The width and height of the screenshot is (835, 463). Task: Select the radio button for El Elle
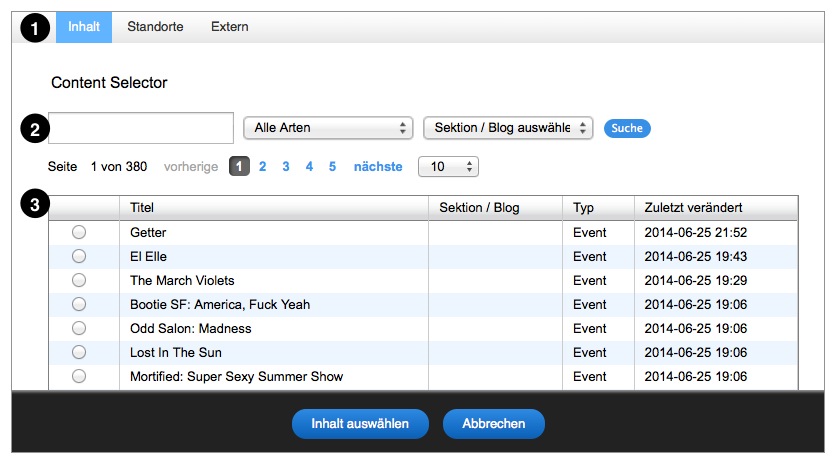(x=79, y=256)
